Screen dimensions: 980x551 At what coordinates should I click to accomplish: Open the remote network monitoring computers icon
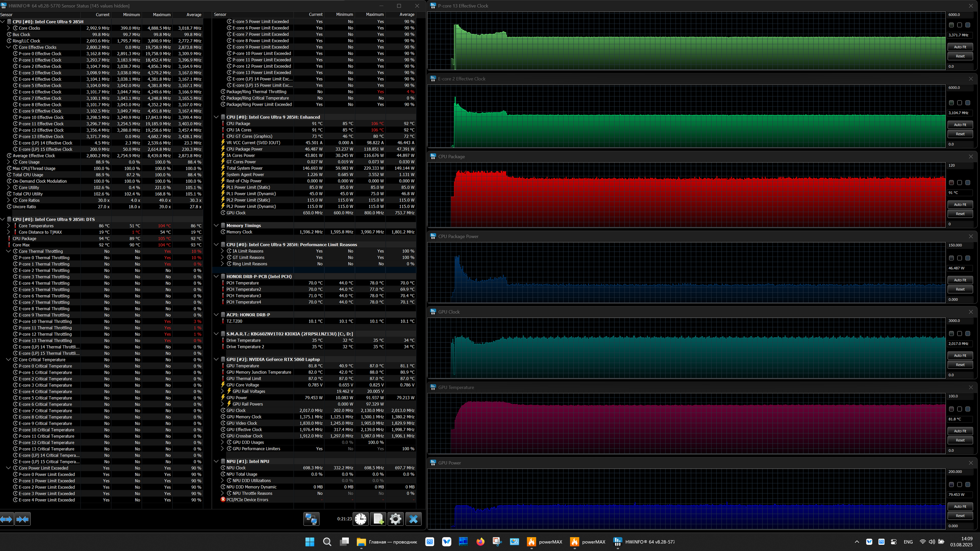point(311,519)
